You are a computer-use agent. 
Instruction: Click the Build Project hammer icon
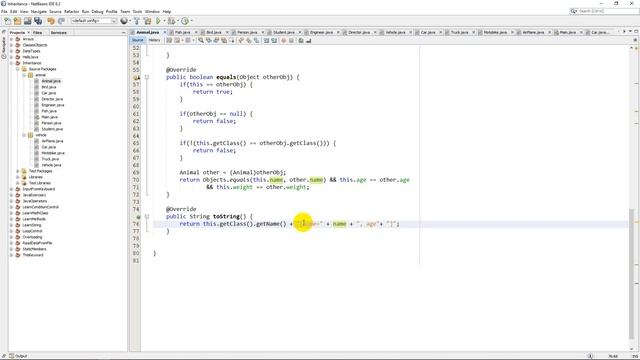(x=137, y=21)
